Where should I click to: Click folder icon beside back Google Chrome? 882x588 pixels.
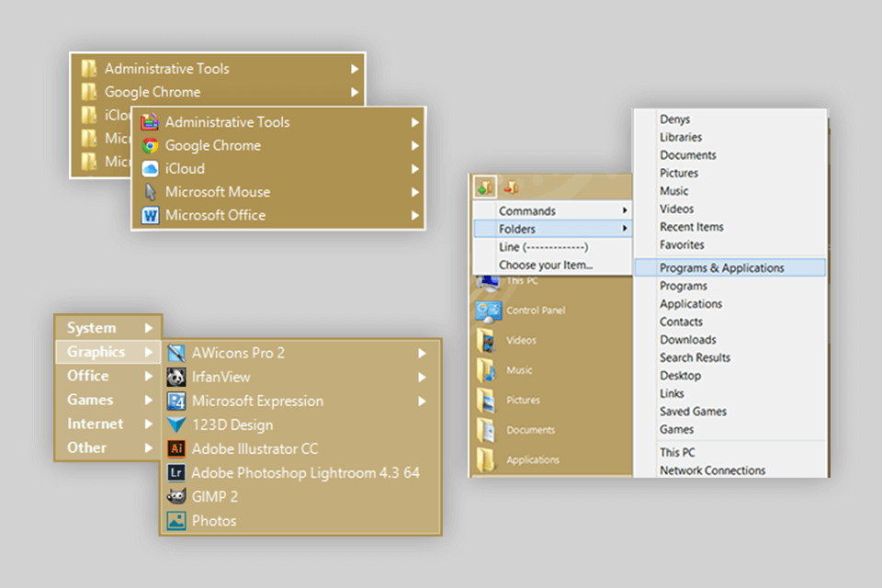[x=89, y=92]
